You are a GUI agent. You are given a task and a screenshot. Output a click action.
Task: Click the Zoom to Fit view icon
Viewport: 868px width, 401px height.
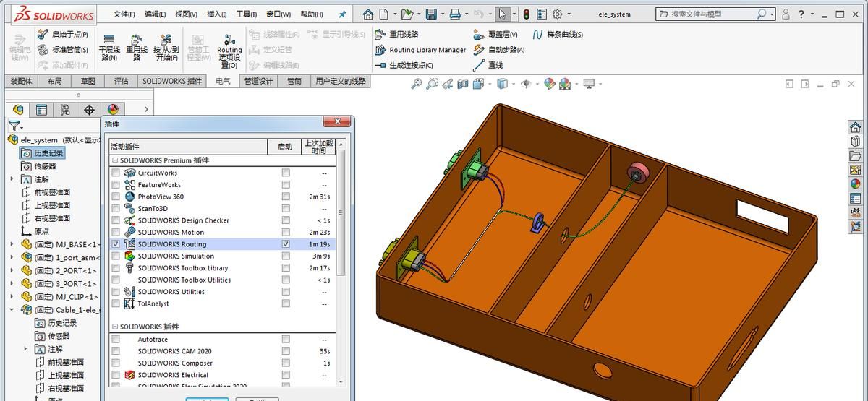point(416,84)
